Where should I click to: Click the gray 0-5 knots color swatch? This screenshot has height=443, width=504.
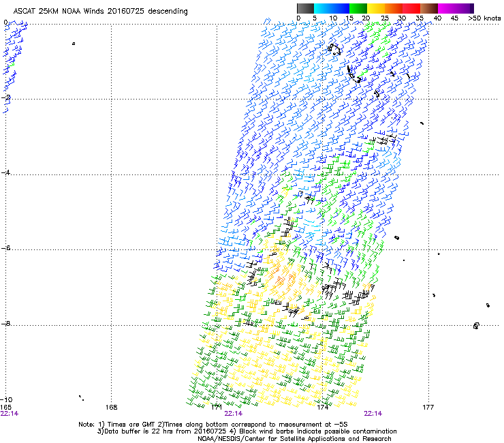pos(305,8)
